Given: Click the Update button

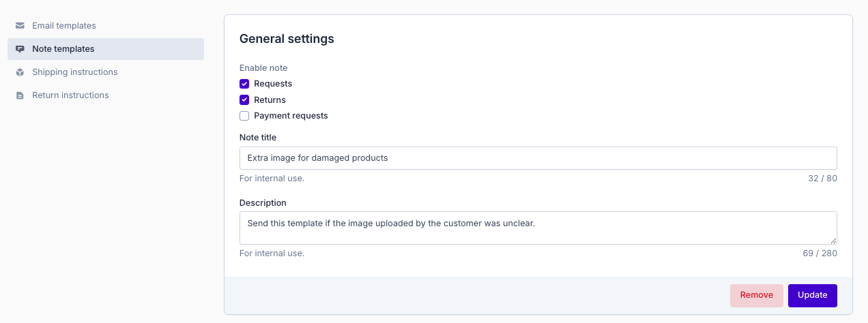Looking at the screenshot, I should tap(812, 295).
